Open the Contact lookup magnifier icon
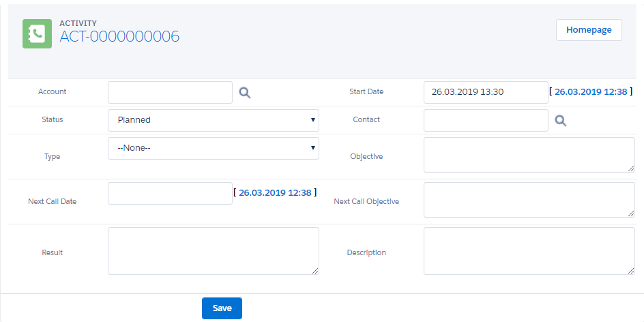Screen dimensions: 644x322 (x=561, y=121)
